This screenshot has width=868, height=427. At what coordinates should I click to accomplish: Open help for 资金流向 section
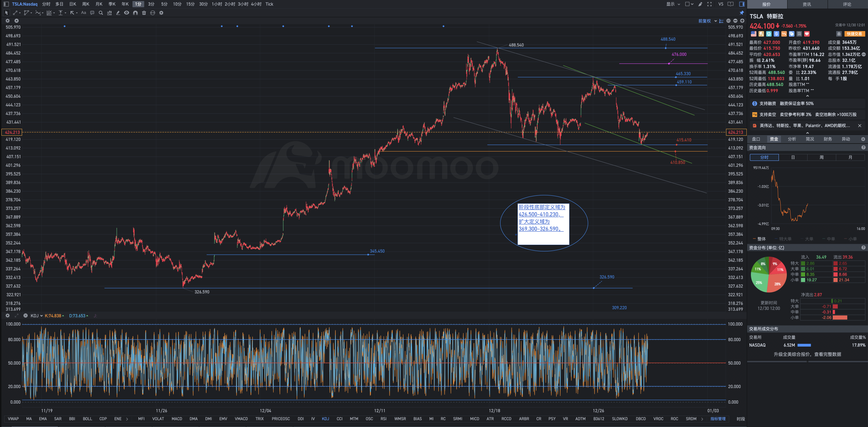pyautogui.click(x=864, y=147)
